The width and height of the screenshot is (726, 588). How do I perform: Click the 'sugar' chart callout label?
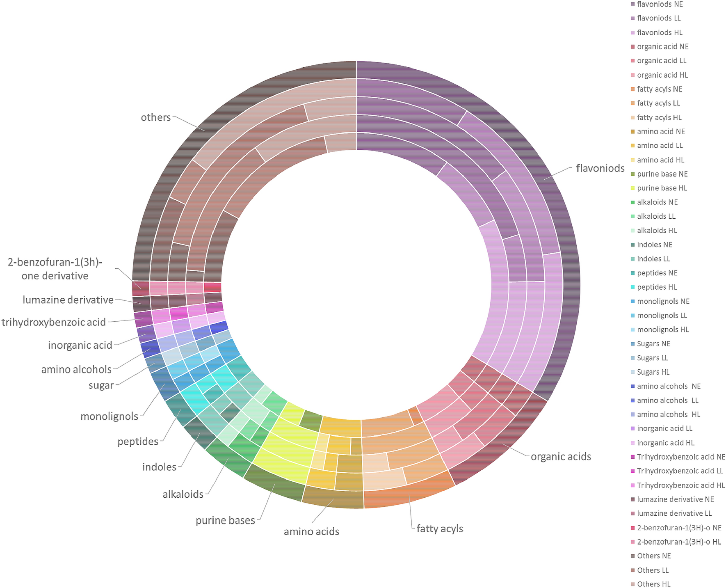pos(101,386)
